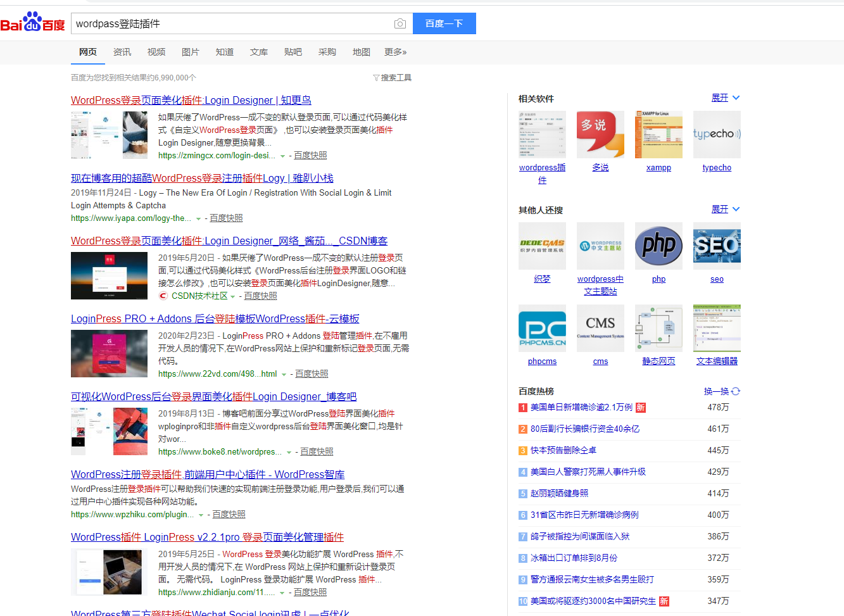
Task: Click the 多说 software icon
Action: point(600,134)
